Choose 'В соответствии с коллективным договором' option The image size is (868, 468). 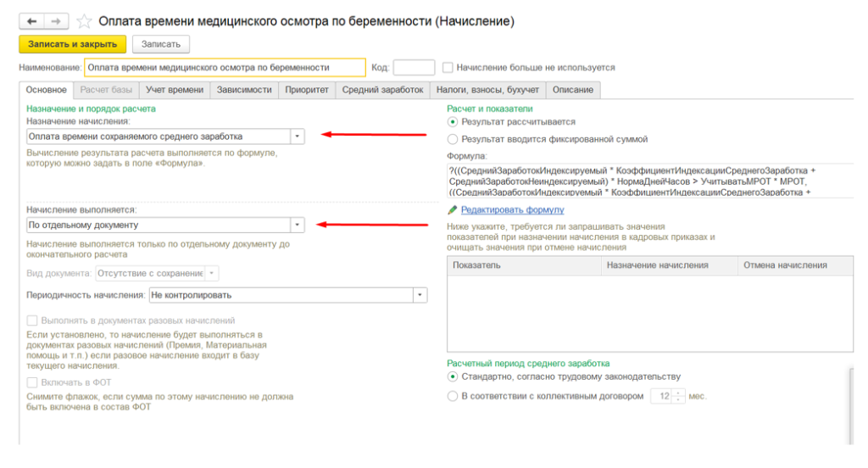(x=453, y=396)
